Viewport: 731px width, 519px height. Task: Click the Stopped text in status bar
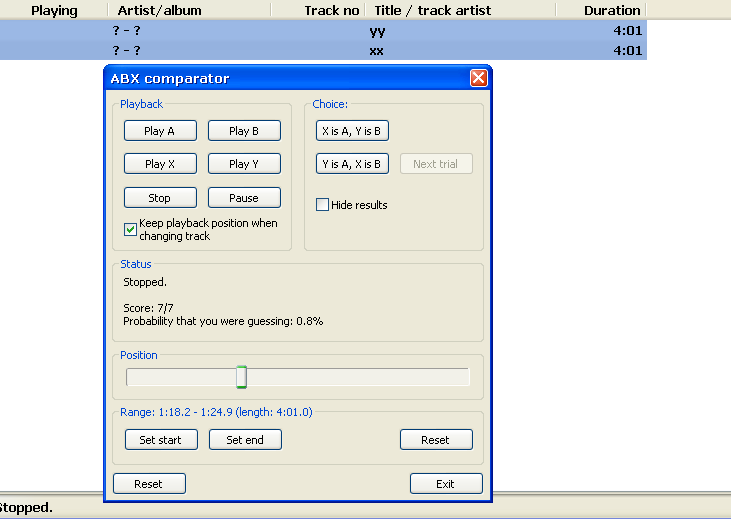click(25, 507)
